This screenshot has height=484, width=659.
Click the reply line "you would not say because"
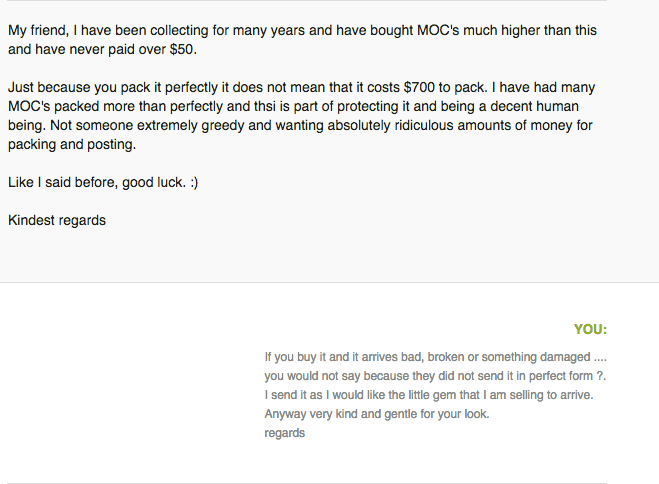click(435, 376)
